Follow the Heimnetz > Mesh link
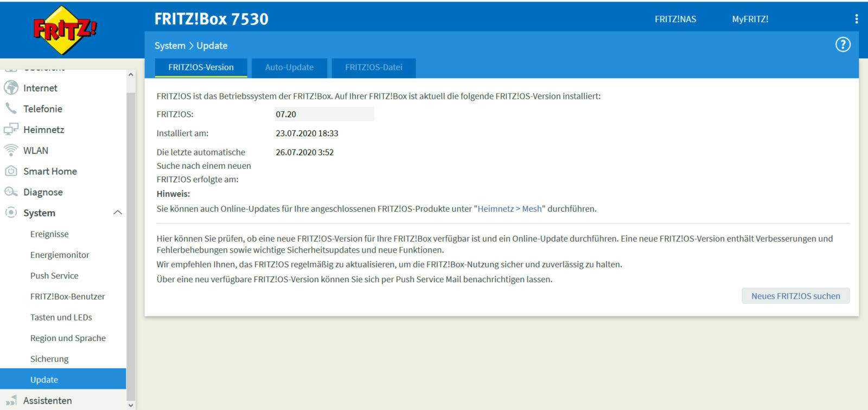 click(509, 209)
